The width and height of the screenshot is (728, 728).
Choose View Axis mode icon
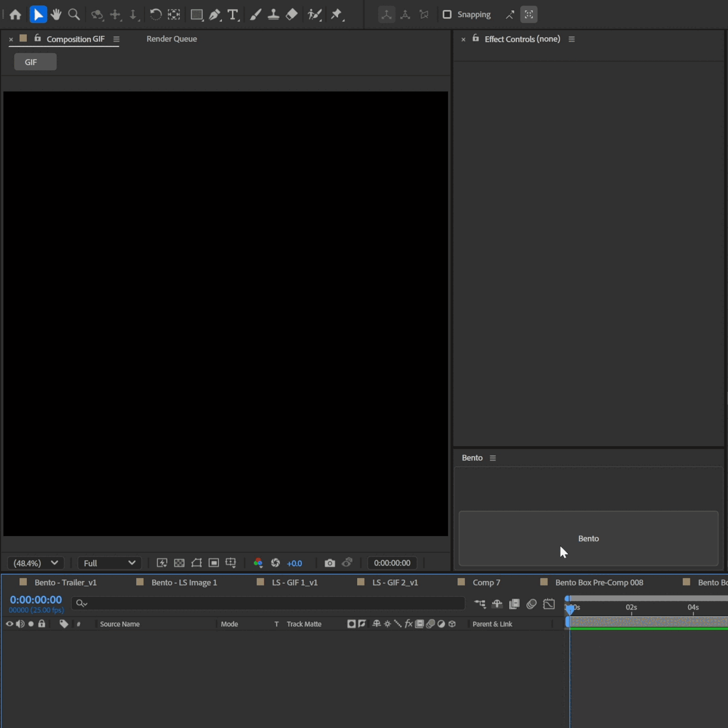point(424,15)
